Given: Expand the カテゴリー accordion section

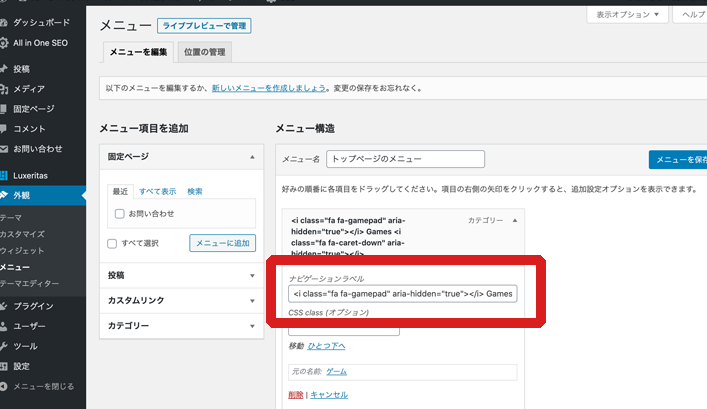Looking at the screenshot, I should tap(181, 326).
